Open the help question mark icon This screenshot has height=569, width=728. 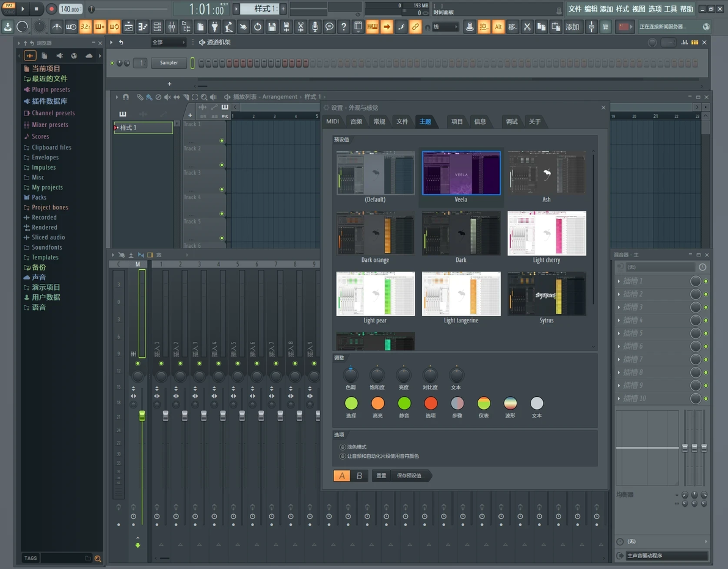[344, 27]
